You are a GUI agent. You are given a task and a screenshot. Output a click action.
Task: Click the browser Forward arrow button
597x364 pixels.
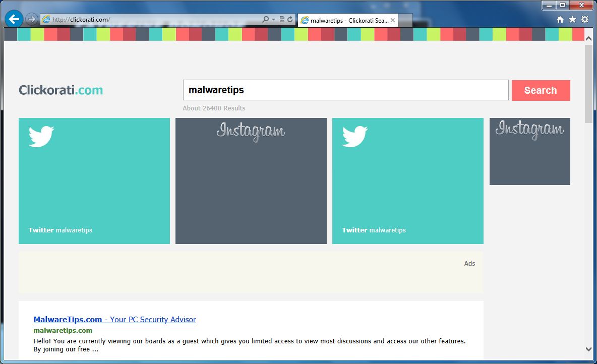(32, 19)
